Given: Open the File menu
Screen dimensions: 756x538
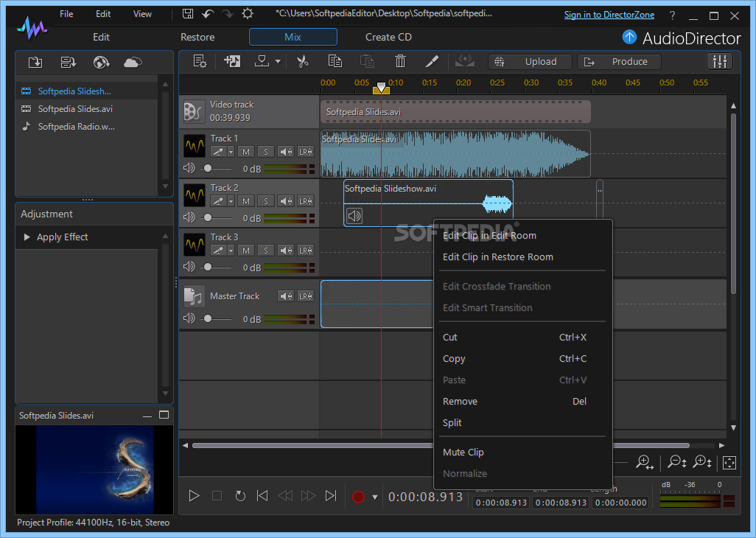Looking at the screenshot, I should click(66, 14).
